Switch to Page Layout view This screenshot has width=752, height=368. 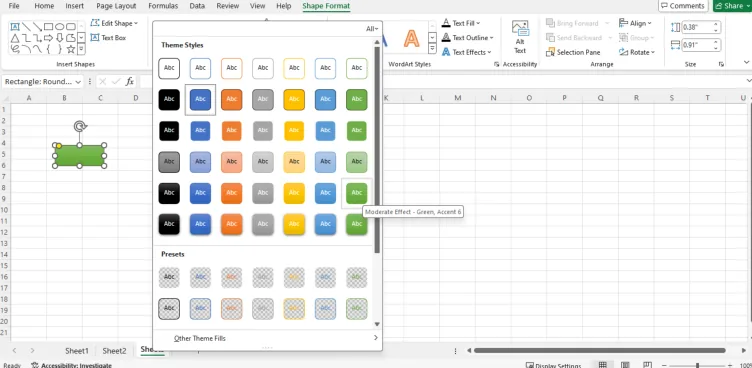(x=625, y=365)
